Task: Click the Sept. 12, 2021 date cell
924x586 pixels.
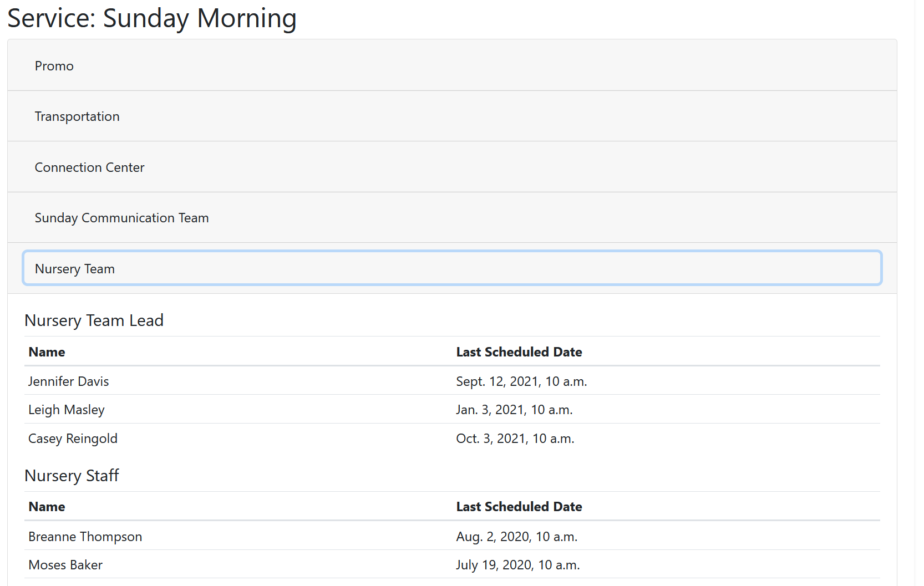Action: tap(521, 381)
